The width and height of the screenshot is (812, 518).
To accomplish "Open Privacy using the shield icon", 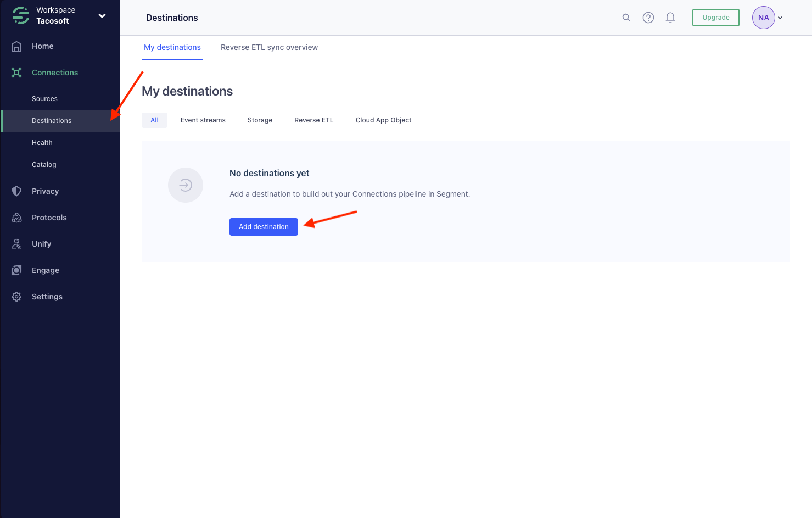I will click(x=16, y=191).
